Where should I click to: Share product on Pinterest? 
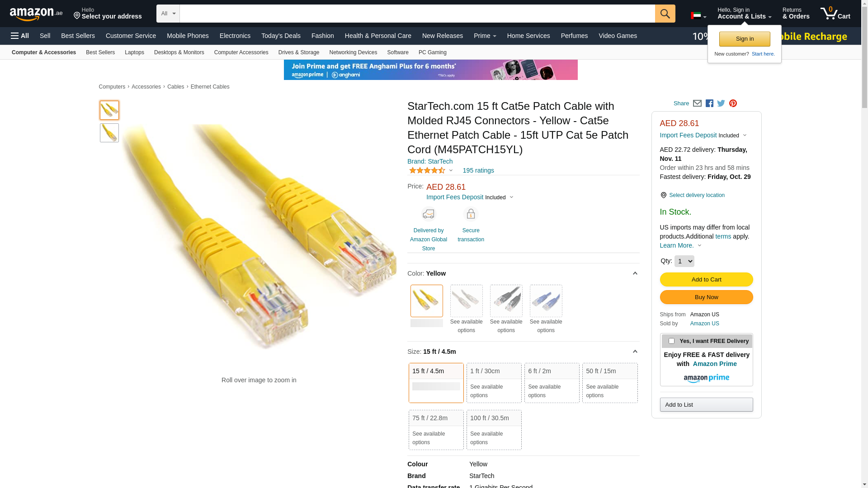pos(733,103)
